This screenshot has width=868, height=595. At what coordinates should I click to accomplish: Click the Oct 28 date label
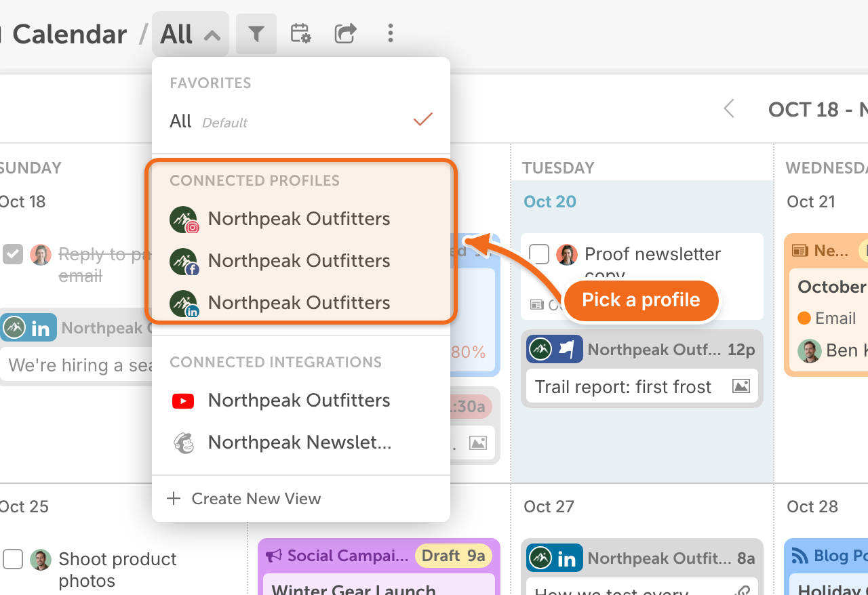click(x=812, y=507)
